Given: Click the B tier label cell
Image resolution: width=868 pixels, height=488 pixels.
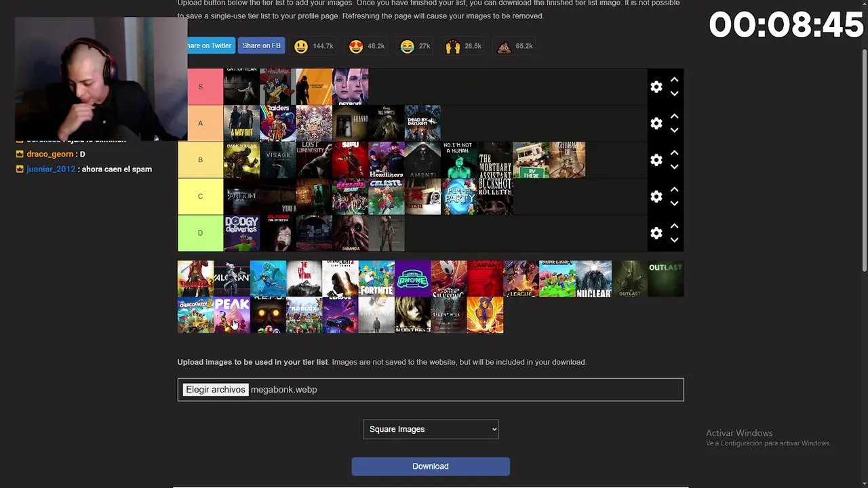Looking at the screenshot, I should click(200, 160).
